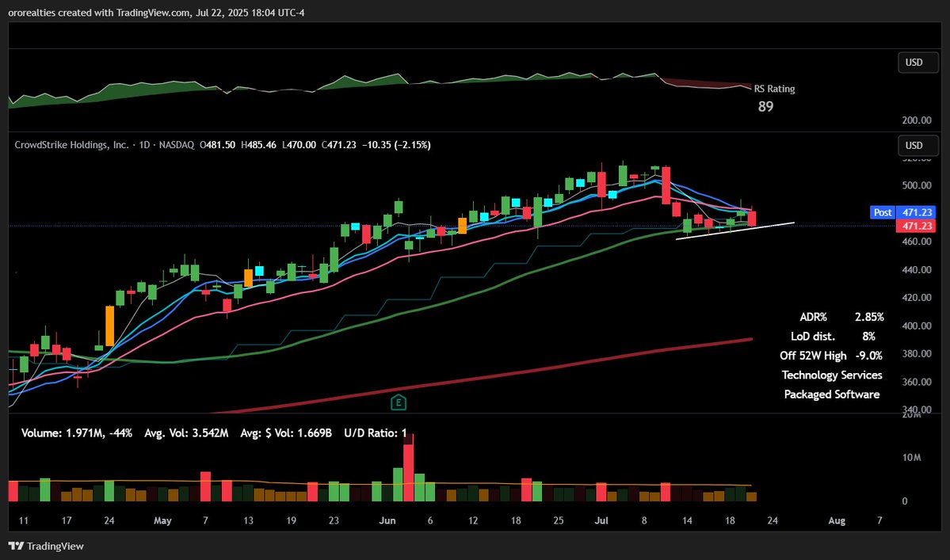Click the Volume: 1.971M, -44% readout
This screenshot has width=950, height=560.
(77, 433)
